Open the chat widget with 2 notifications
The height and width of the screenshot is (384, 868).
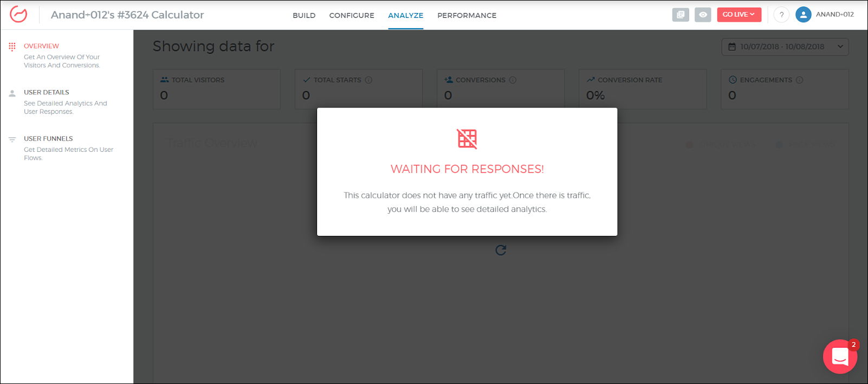[x=840, y=356]
